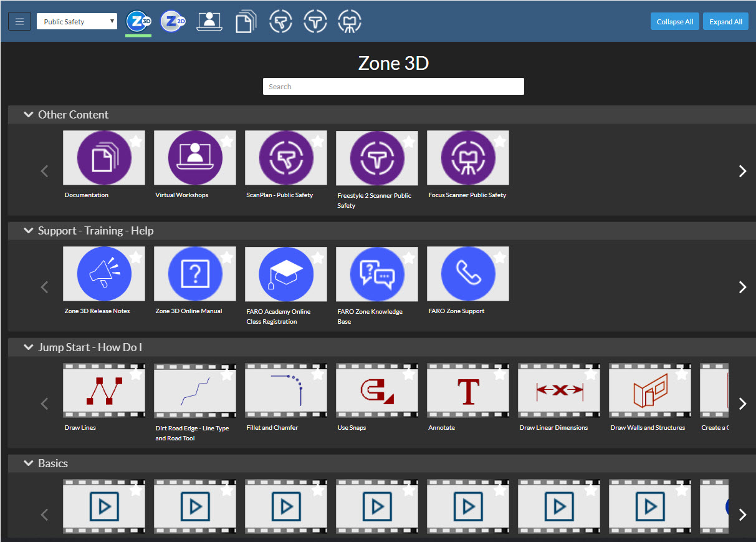This screenshot has height=542, width=756.
Task: Open the ScanPlan - Public Safety card
Action: click(x=286, y=158)
